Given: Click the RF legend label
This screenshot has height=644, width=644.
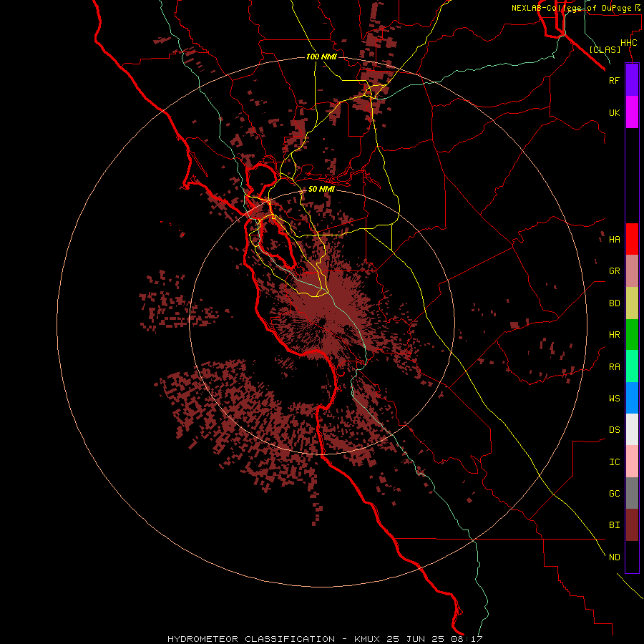Looking at the screenshot, I should [614, 80].
